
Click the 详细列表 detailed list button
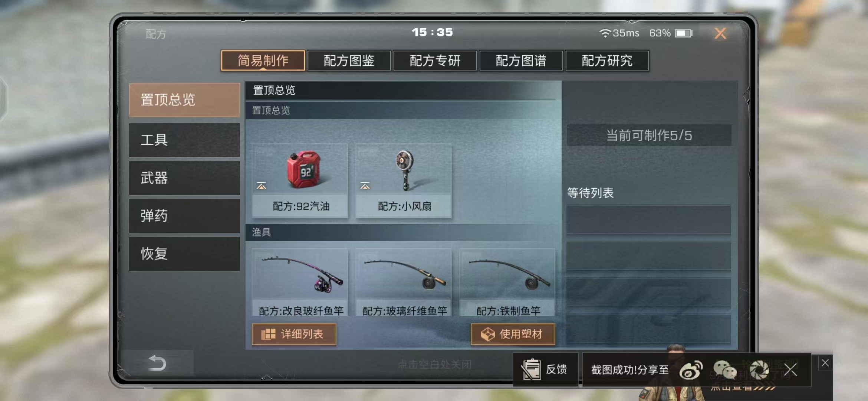(294, 334)
